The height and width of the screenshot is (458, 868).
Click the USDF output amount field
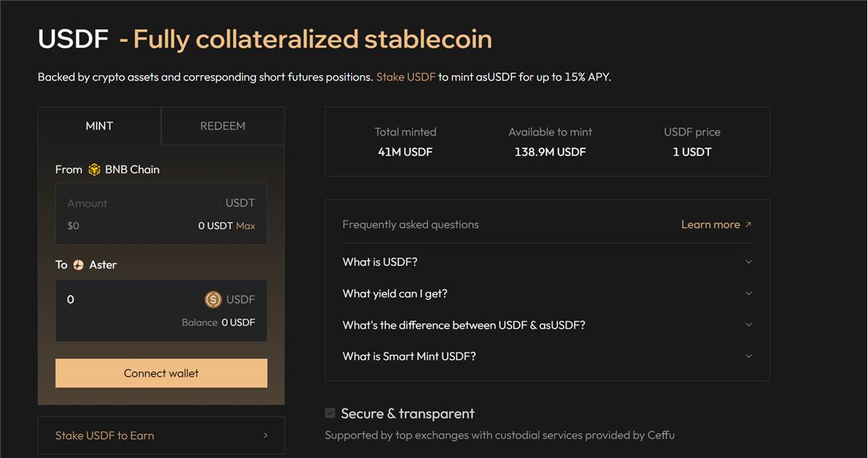[x=161, y=310]
